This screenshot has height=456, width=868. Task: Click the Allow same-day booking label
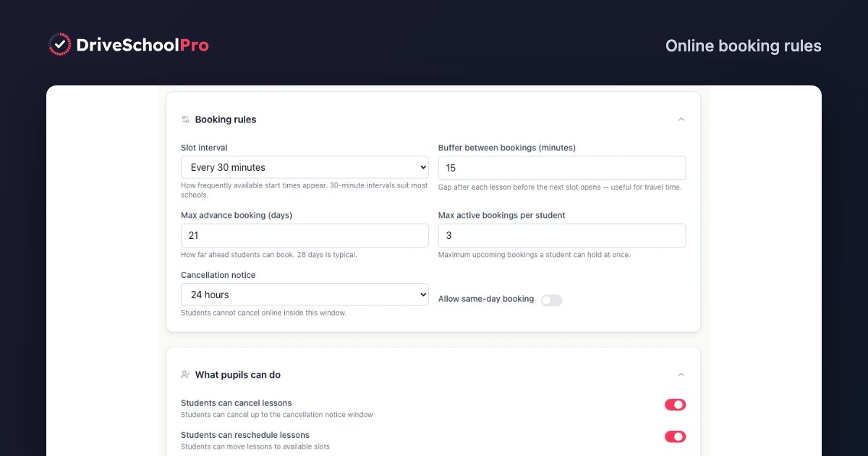tap(486, 299)
